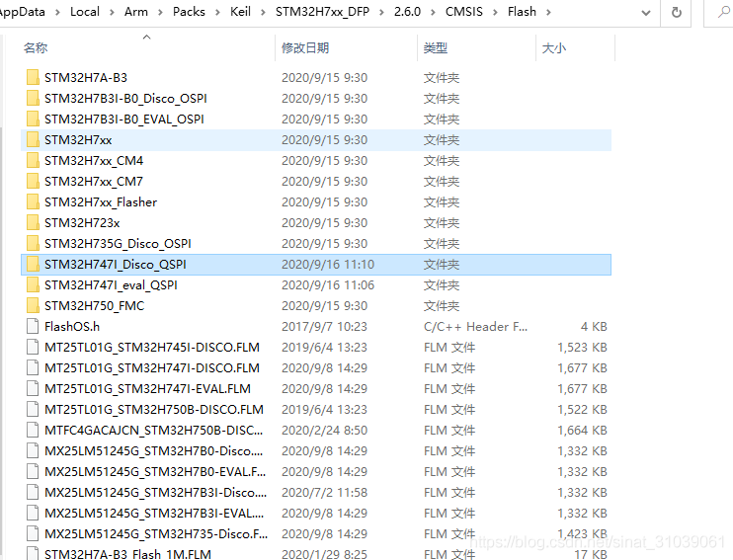Go to the Local breadcrumb

[85, 12]
